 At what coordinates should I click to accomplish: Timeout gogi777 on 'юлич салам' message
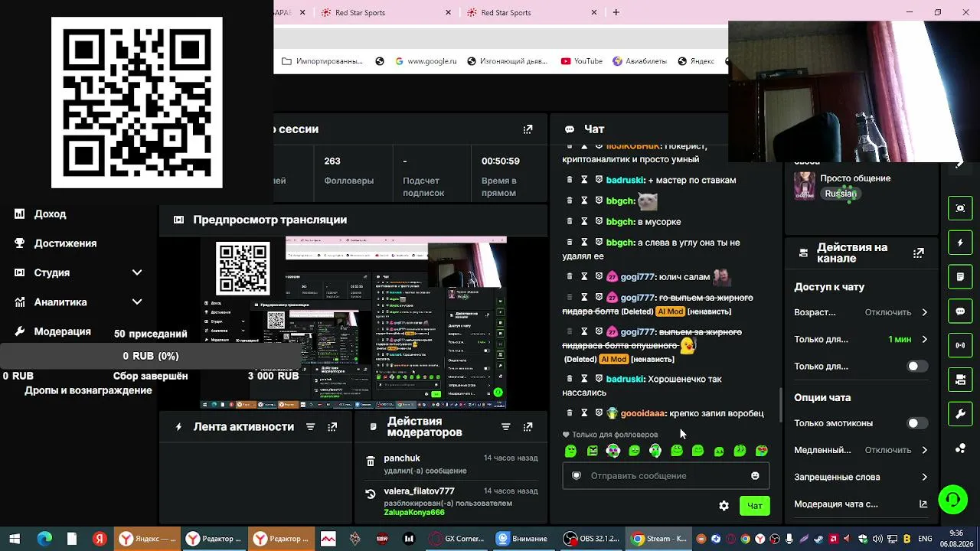[x=584, y=276]
